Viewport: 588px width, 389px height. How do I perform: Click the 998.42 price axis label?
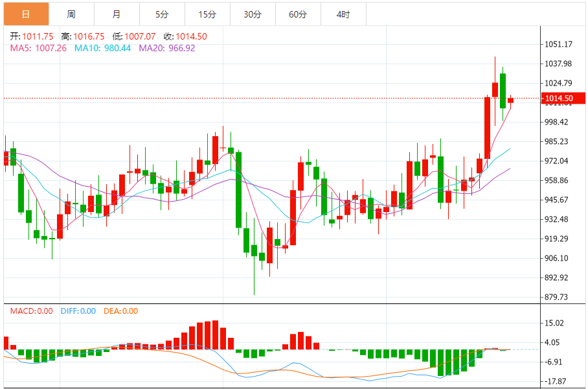(x=556, y=122)
